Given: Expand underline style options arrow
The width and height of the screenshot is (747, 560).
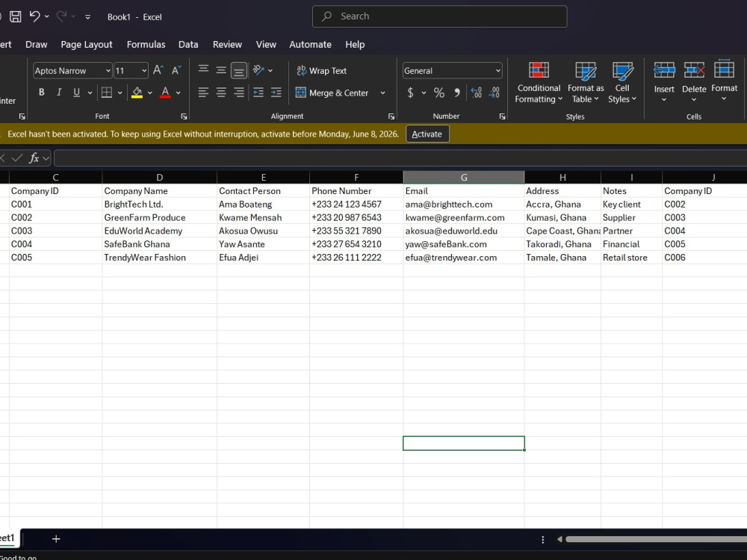Looking at the screenshot, I should click(x=90, y=93).
